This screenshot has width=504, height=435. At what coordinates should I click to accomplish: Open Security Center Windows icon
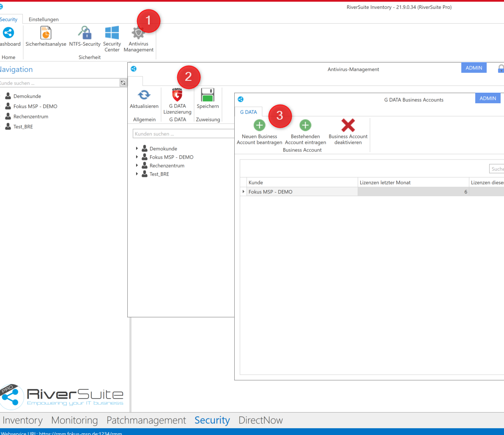click(112, 33)
